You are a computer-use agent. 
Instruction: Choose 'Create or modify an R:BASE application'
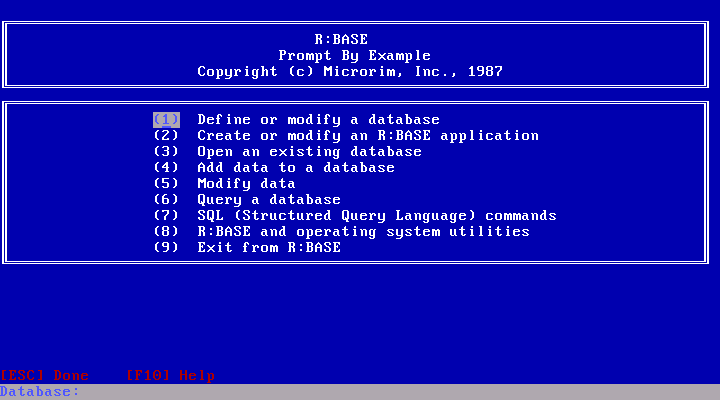(x=368, y=136)
